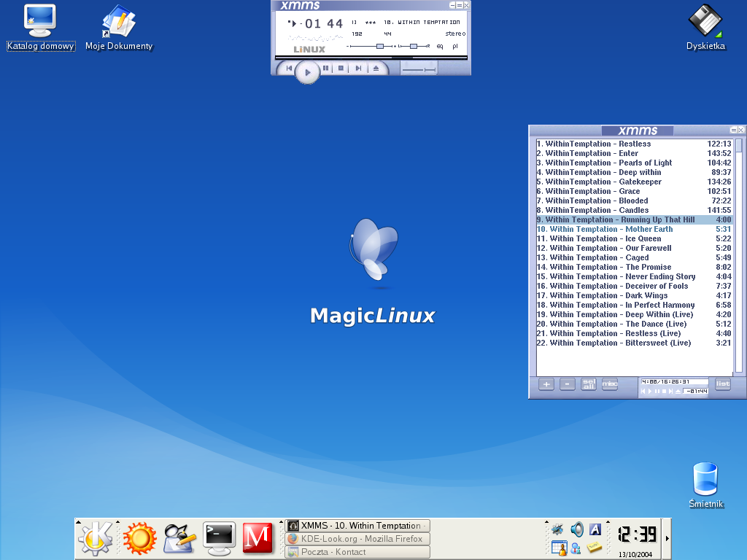This screenshot has height=560, width=747.
Task: Click mini stop button in playlist window
Action: (664, 392)
